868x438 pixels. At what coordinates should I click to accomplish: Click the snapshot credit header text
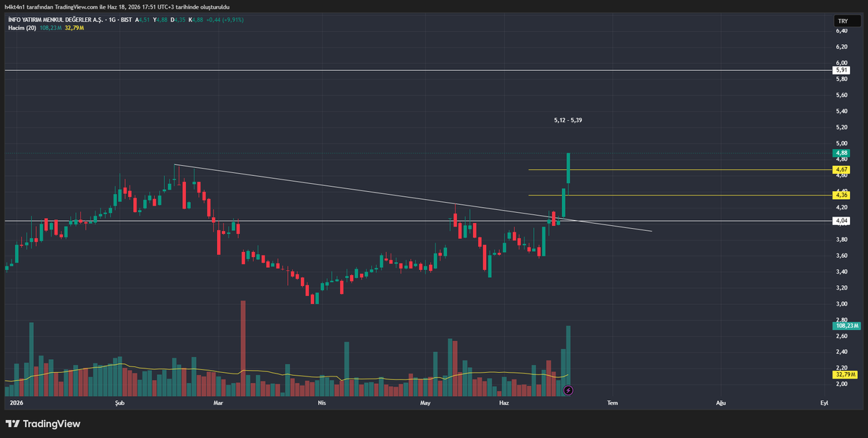point(118,6)
